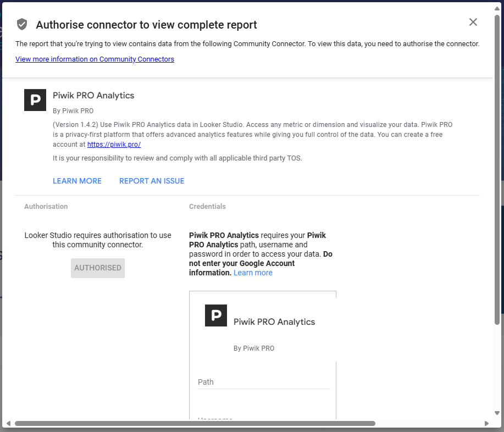
Task: Click 'Piwik PRO Analytics' title in credentials card
Action: pyautogui.click(x=274, y=322)
